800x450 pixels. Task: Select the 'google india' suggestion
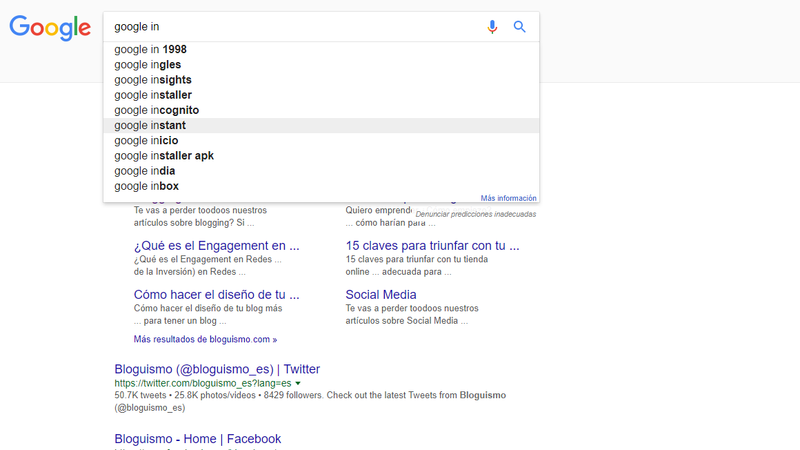(321, 171)
